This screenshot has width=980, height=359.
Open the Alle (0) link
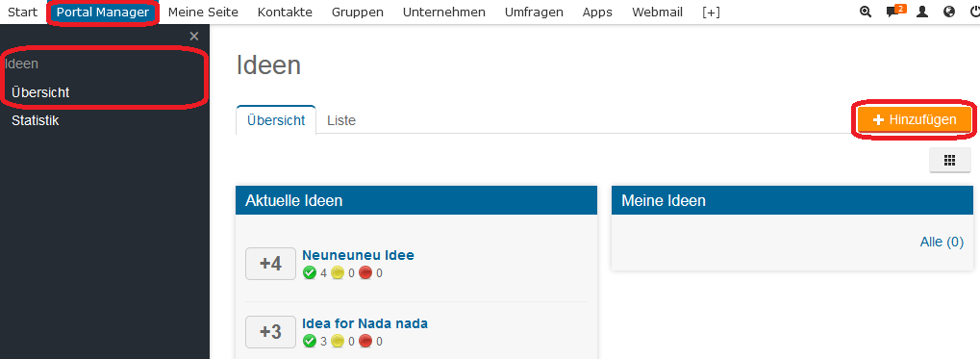click(x=942, y=242)
